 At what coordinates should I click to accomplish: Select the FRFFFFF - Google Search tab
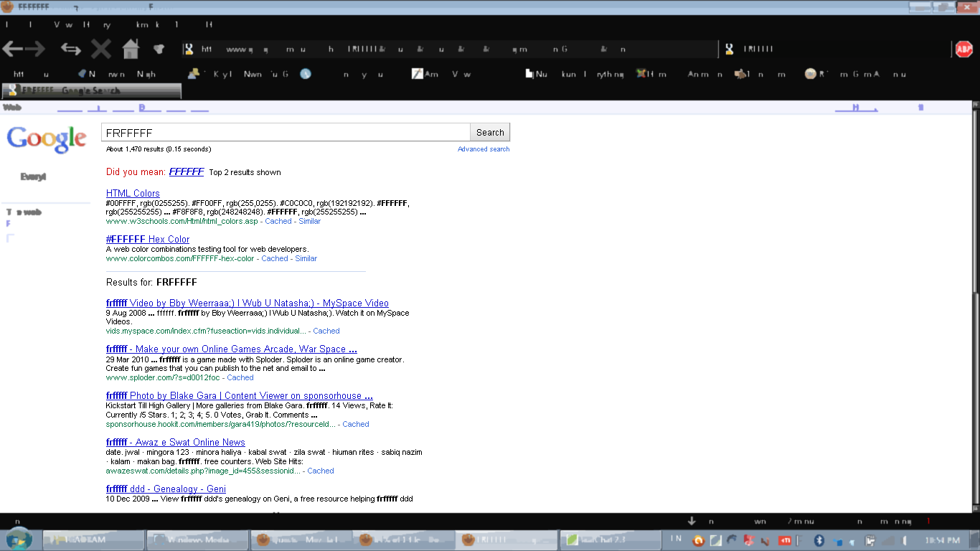[x=91, y=91]
